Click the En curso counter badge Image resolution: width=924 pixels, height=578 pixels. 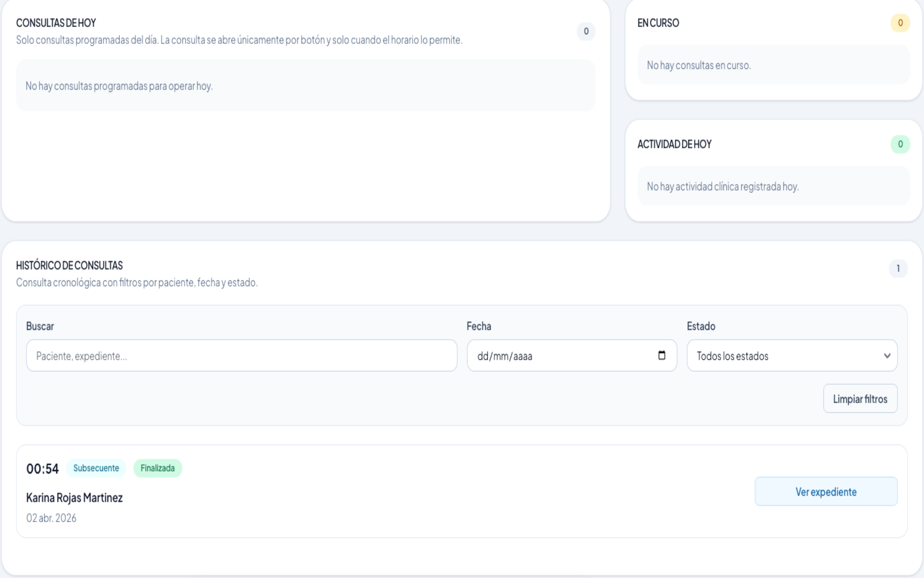pyautogui.click(x=900, y=23)
